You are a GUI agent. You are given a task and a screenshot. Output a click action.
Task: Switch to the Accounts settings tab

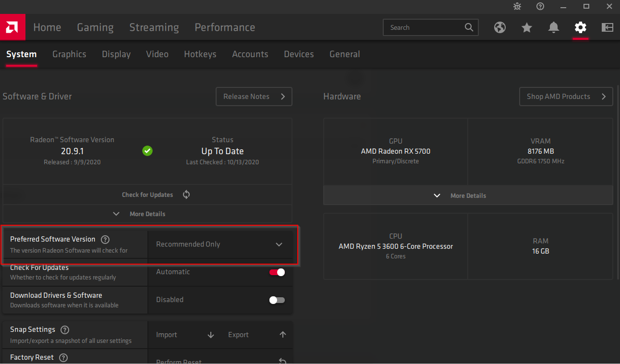pyautogui.click(x=250, y=54)
